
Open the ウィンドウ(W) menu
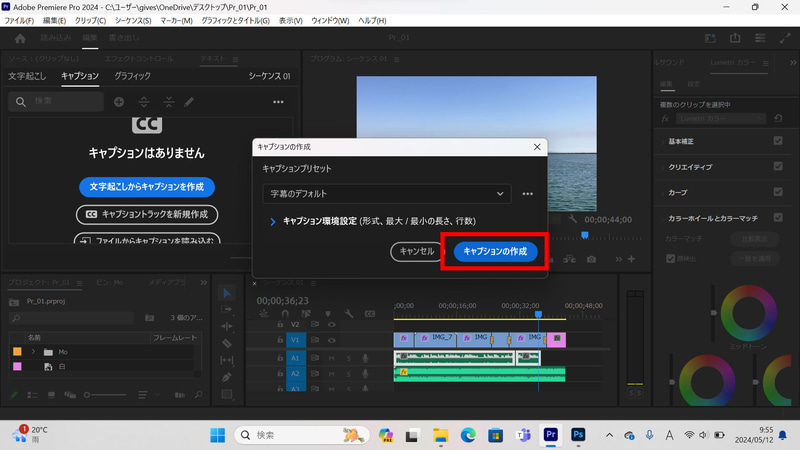[x=330, y=20]
